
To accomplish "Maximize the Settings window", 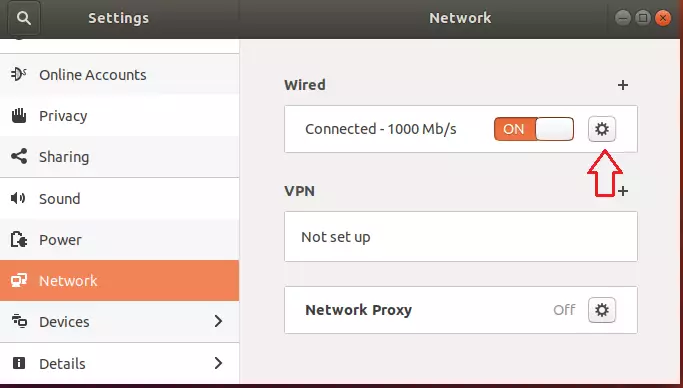I will click(x=642, y=18).
